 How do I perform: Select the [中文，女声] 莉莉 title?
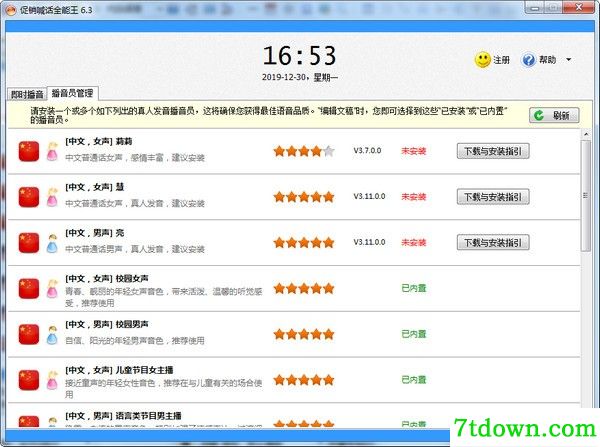pos(99,142)
